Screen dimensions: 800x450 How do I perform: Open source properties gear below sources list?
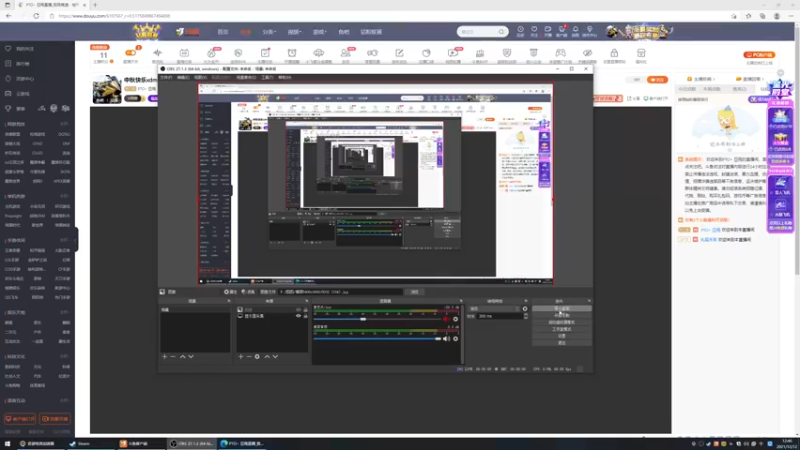[x=257, y=357]
